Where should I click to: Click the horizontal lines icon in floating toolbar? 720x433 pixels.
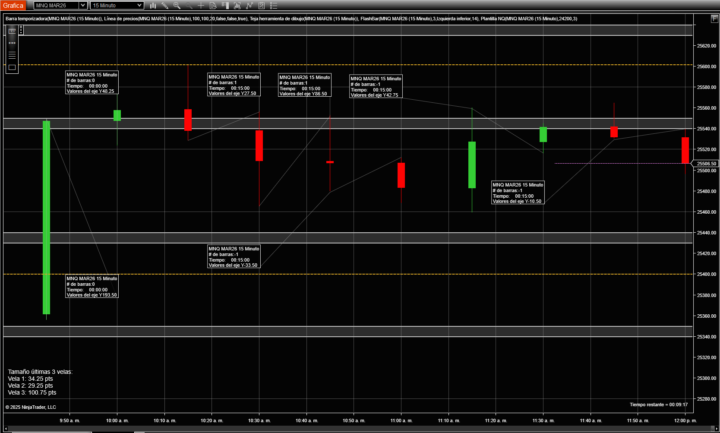[x=12, y=55]
